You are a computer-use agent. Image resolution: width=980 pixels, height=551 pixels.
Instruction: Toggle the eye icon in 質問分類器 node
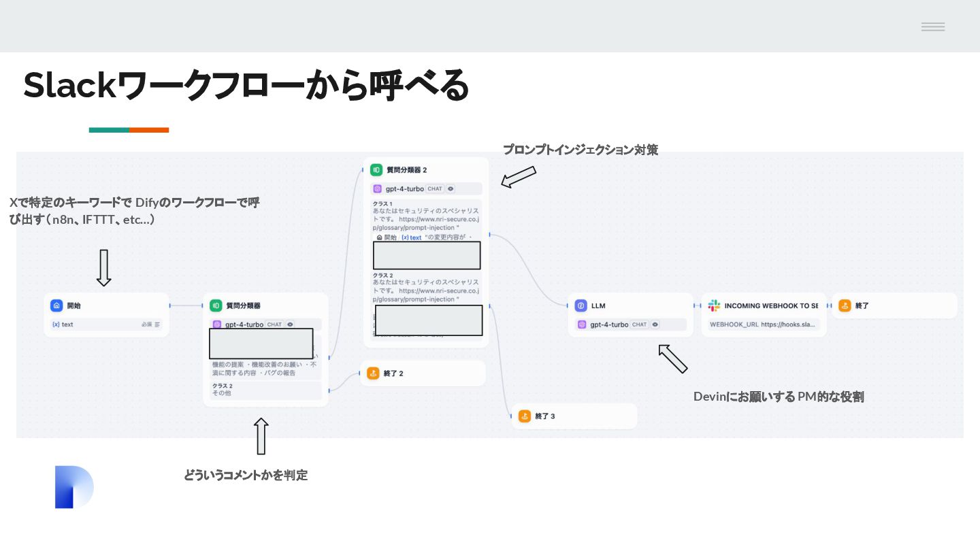pos(290,324)
